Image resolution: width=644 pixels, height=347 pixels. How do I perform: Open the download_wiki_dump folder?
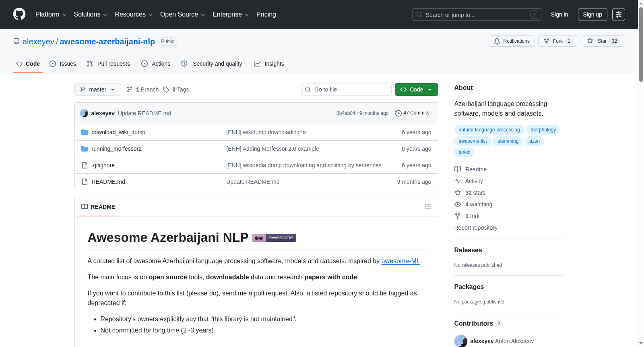click(118, 132)
